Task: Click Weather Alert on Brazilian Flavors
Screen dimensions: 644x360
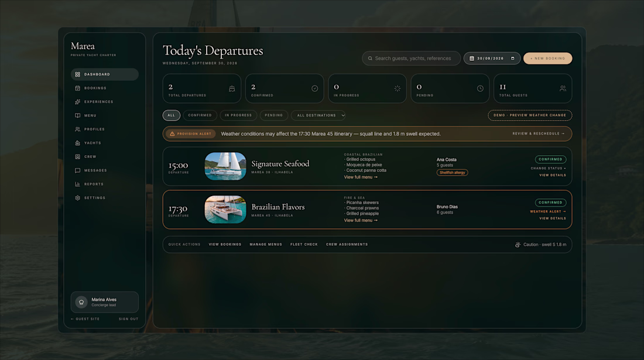Action: (x=548, y=212)
